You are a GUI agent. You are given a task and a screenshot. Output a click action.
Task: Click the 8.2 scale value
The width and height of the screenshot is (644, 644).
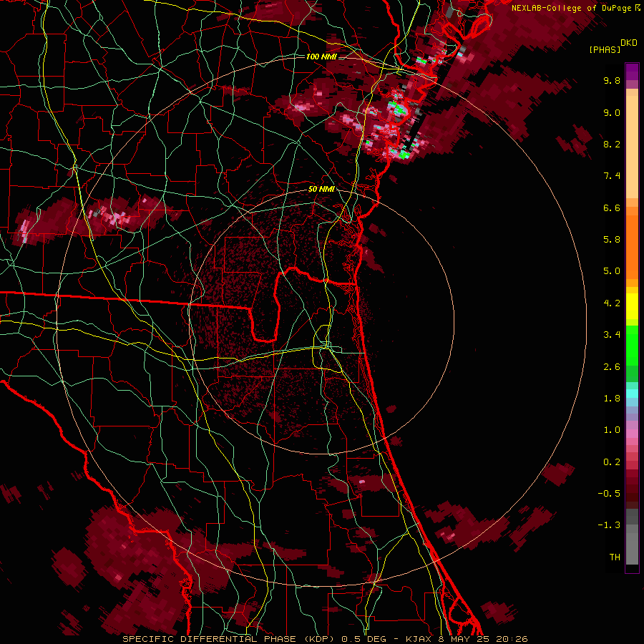612,144
